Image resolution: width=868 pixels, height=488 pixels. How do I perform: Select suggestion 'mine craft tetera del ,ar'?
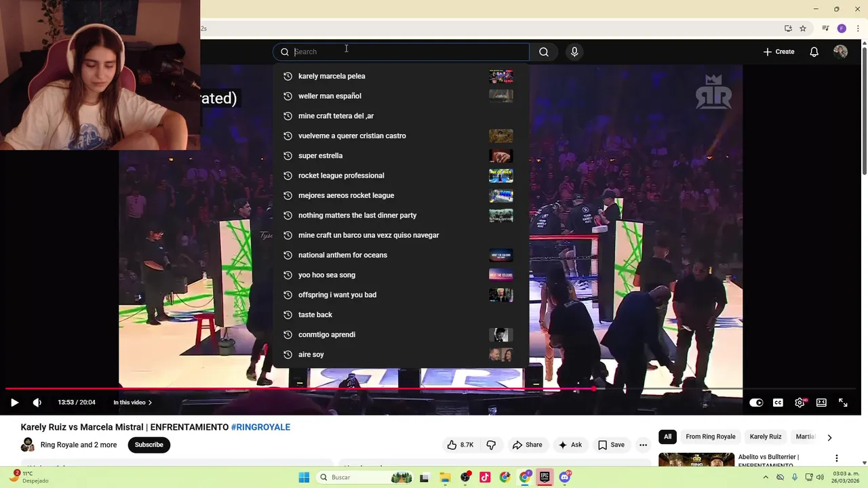[401, 116]
